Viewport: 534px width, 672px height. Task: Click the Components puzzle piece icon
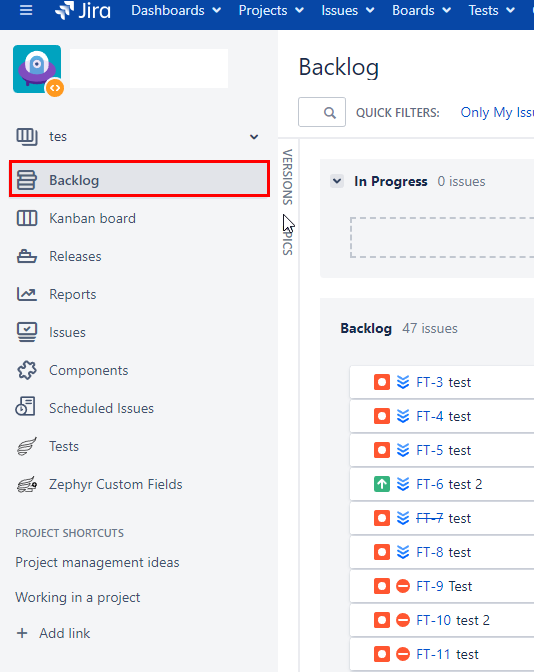[x=27, y=370]
